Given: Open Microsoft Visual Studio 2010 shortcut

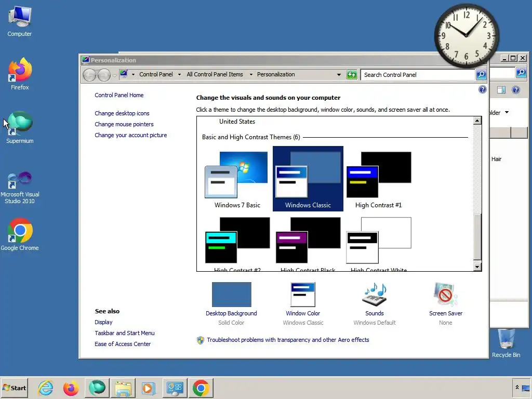Looking at the screenshot, I should coord(20,187).
